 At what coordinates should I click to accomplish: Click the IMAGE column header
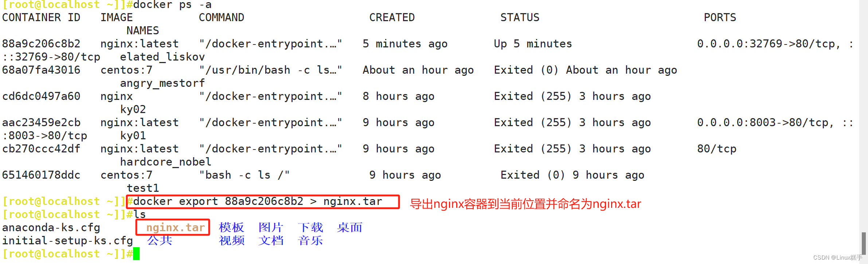[x=117, y=18]
